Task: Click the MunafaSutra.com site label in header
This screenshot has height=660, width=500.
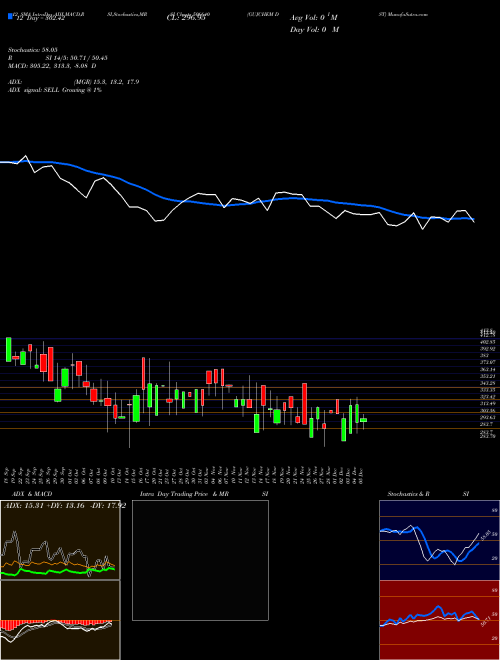Action: [x=408, y=14]
